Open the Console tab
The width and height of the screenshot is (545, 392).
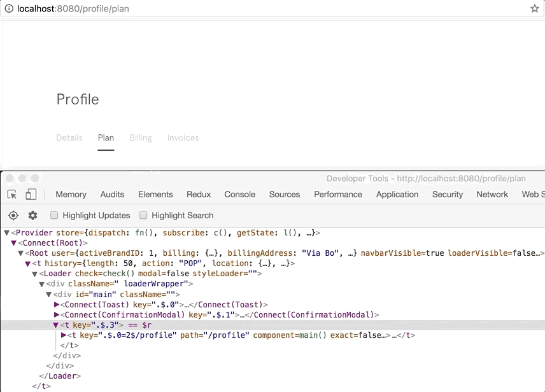click(x=240, y=194)
